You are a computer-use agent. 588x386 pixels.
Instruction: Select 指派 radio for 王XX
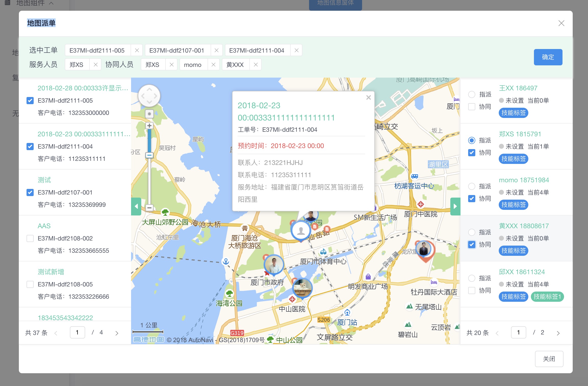pos(472,94)
